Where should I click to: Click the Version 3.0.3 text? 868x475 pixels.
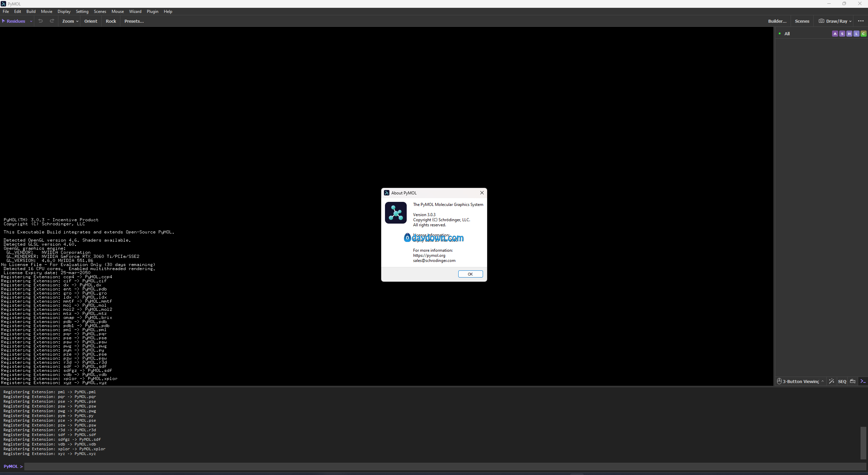click(x=424, y=214)
